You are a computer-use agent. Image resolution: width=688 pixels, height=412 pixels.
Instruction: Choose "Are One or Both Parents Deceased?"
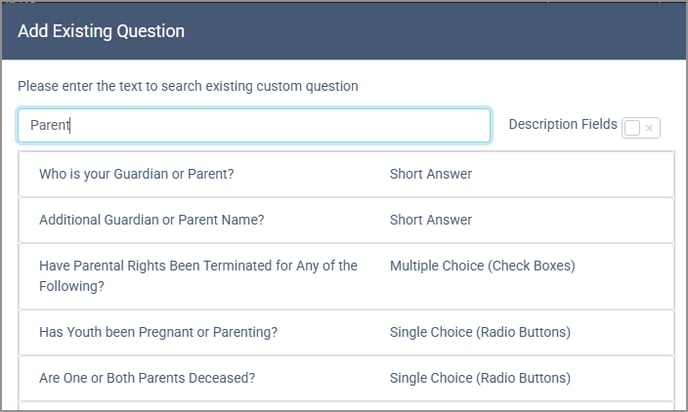pos(147,378)
